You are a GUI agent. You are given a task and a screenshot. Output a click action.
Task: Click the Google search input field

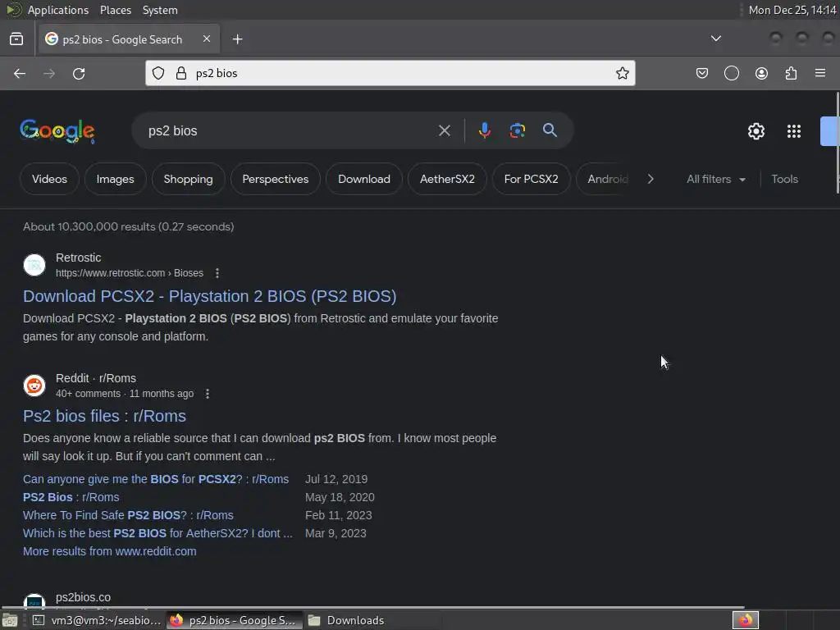pos(290,130)
